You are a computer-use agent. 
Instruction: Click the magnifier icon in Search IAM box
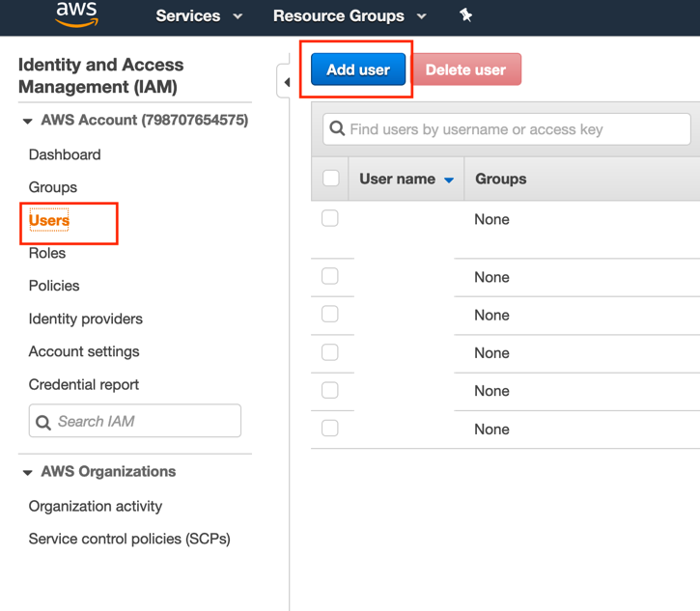pyautogui.click(x=43, y=422)
